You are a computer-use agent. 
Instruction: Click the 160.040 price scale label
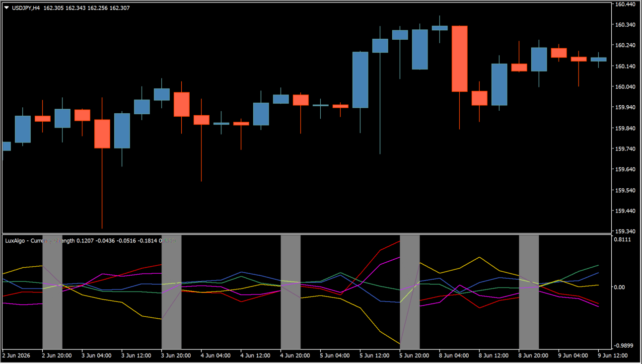tap(625, 87)
